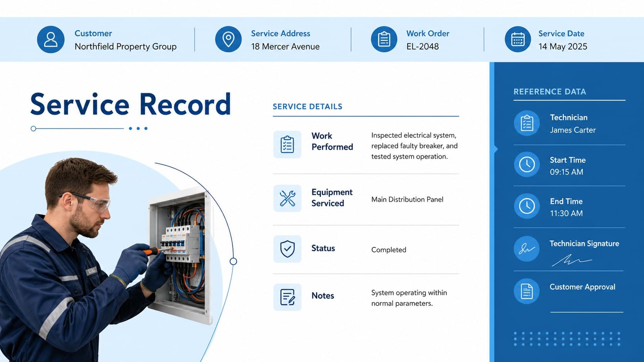The width and height of the screenshot is (644, 362).
Task: Select the James Carter name
Action: tap(573, 130)
